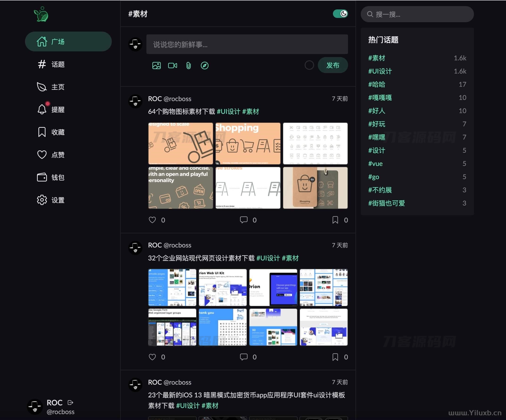Open 设置 settings via the gear icon
Image resolution: width=506 pixels, height=420 pixels.
tap(42, 200)
